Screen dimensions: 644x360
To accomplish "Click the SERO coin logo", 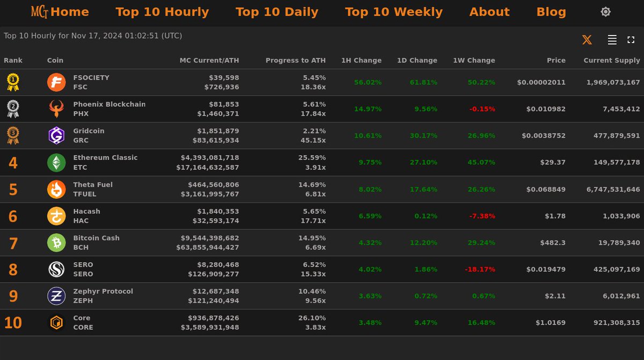I will (x=56, y=269).
